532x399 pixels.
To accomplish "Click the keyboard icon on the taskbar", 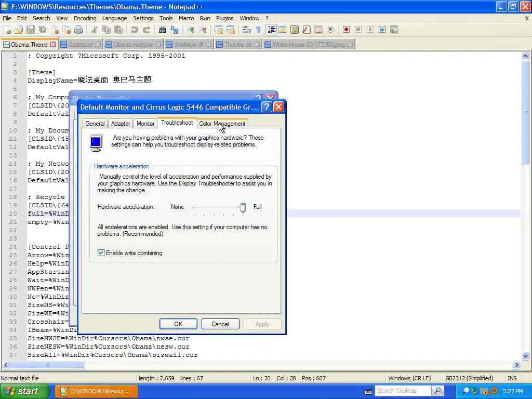I will click(x=368, y=392).
